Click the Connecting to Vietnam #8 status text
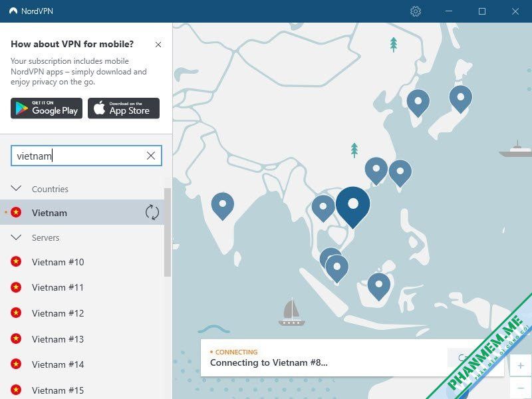 269,362
